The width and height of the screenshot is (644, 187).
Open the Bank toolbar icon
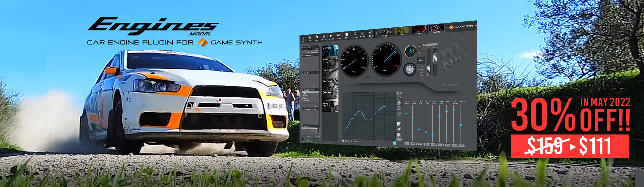346,35
